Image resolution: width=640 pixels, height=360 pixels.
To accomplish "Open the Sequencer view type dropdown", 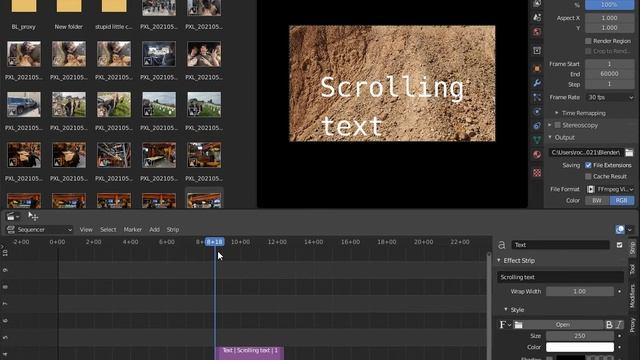I will (x=40, y=230).
